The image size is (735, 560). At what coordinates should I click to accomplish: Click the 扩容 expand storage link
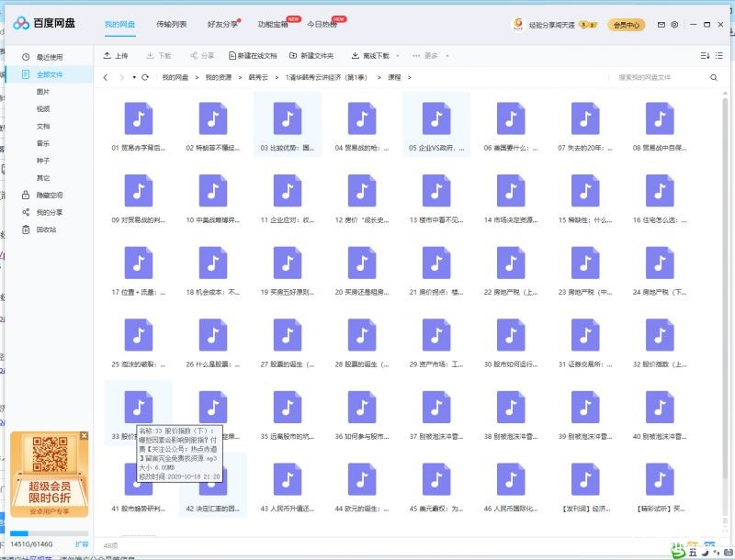tap(82, 544)
